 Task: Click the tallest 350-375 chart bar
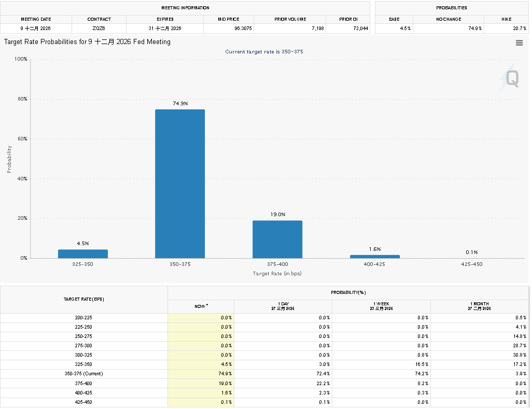pos(180,184)
